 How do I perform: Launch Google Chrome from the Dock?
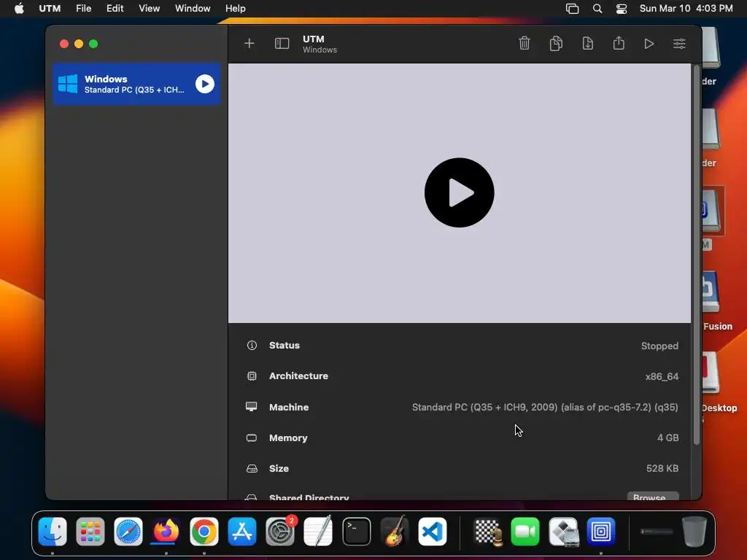point(204,532)
